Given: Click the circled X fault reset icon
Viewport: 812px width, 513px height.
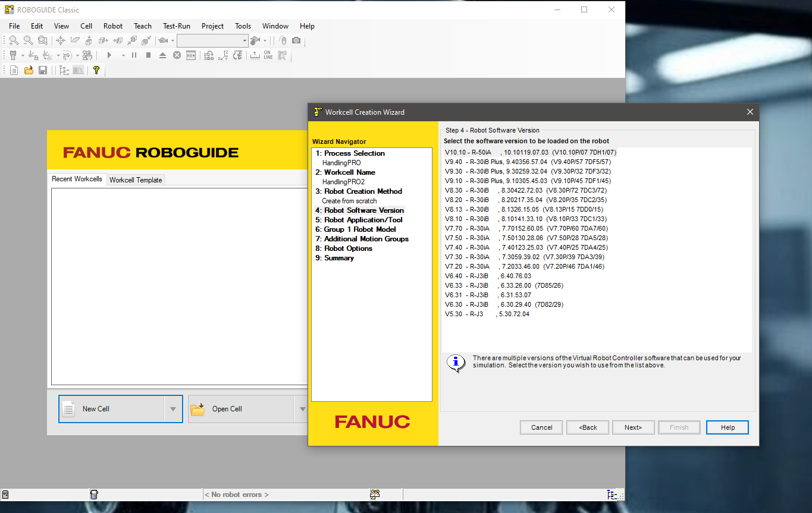Looking at the screenshot, I should 177,55.
